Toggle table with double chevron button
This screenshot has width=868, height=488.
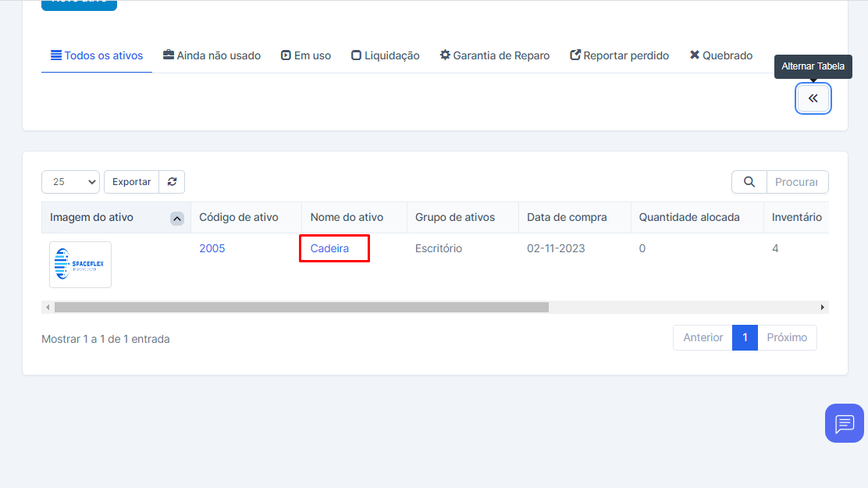click(x=813, y=98)
